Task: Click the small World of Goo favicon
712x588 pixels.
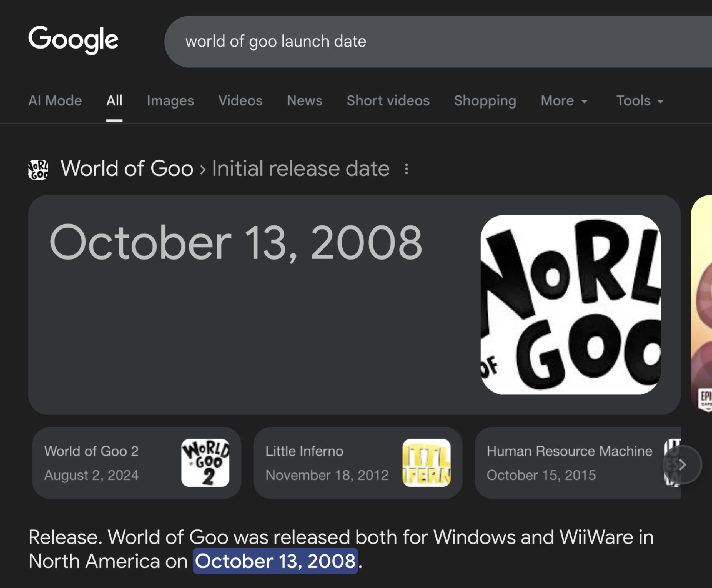Action: click(x=38, y=170)
